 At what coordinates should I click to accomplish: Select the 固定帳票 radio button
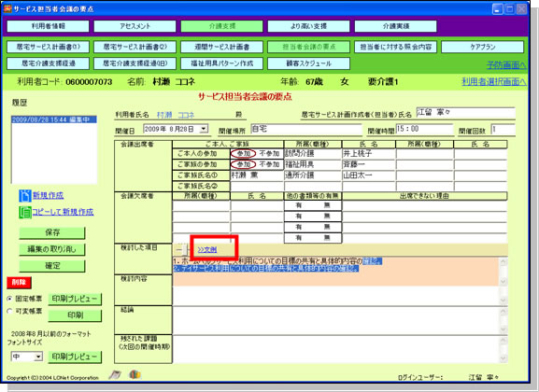9,299
